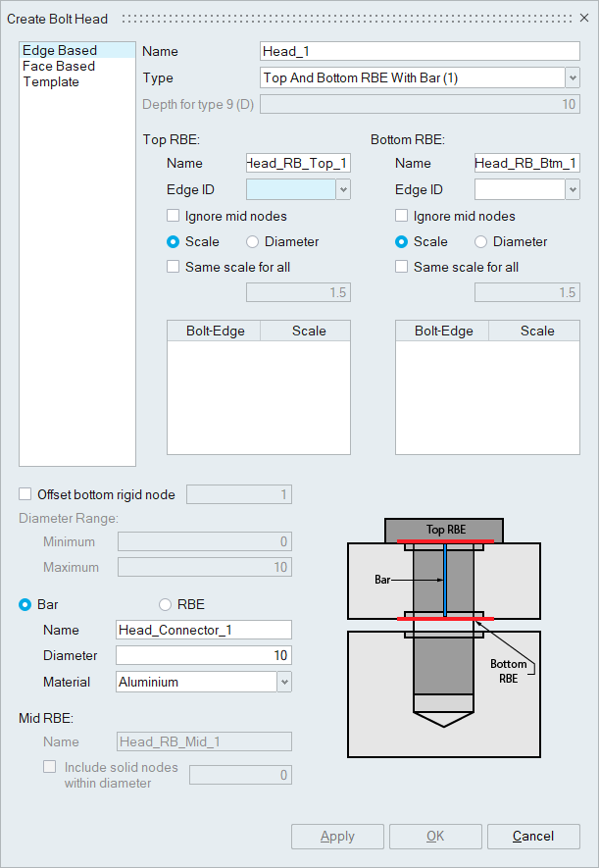Screen dimensions: 599x868
Task: Enable Offset bottom rigid node checkbox
Action: 25,494
